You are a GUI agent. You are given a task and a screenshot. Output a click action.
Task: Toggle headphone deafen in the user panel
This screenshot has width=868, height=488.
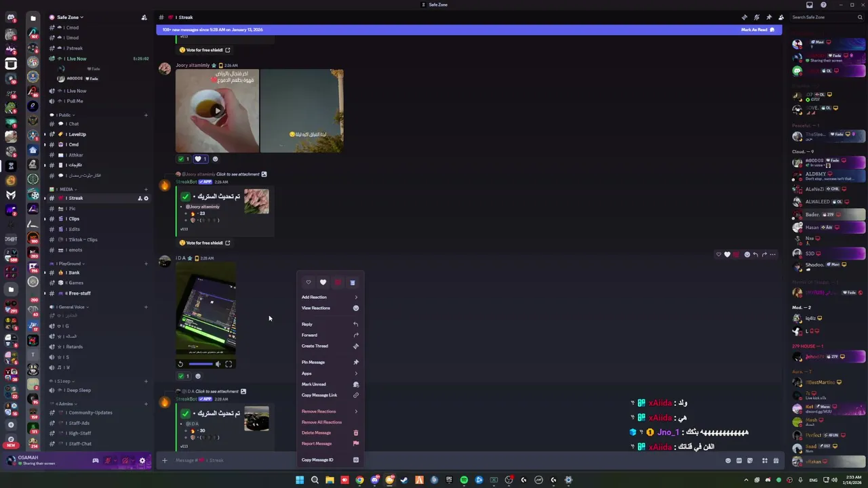click(x=125, y=461)
